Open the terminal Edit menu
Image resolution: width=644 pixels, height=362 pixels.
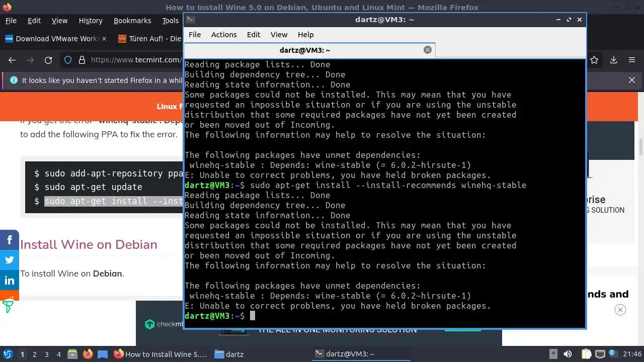click(x=254, y=35)
